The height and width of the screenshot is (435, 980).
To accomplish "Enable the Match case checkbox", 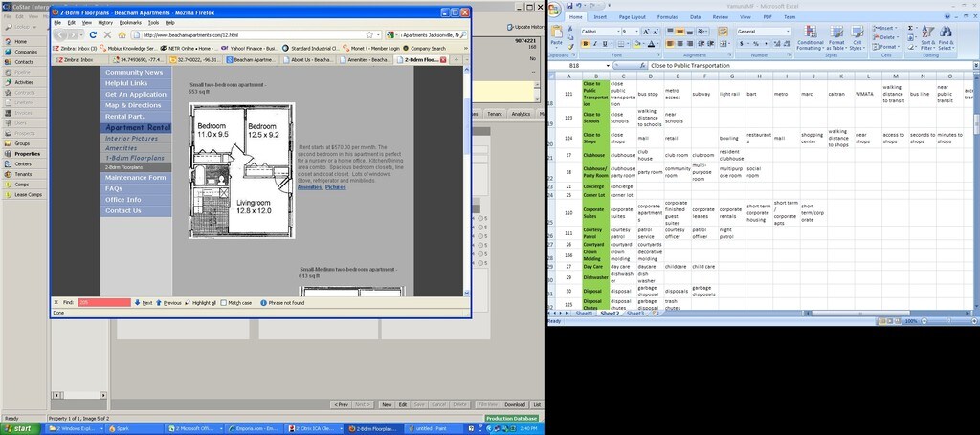I will [x=223, y=302].
